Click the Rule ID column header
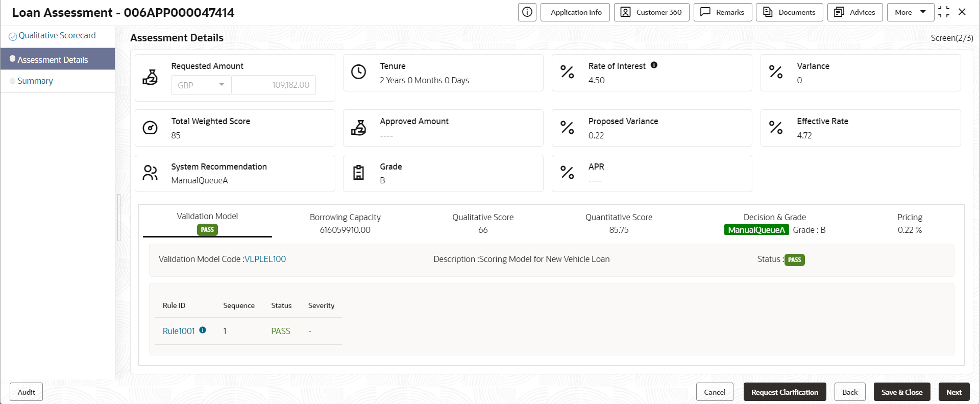This screenshot has height=404, width=980. click(x=174, y=305)
